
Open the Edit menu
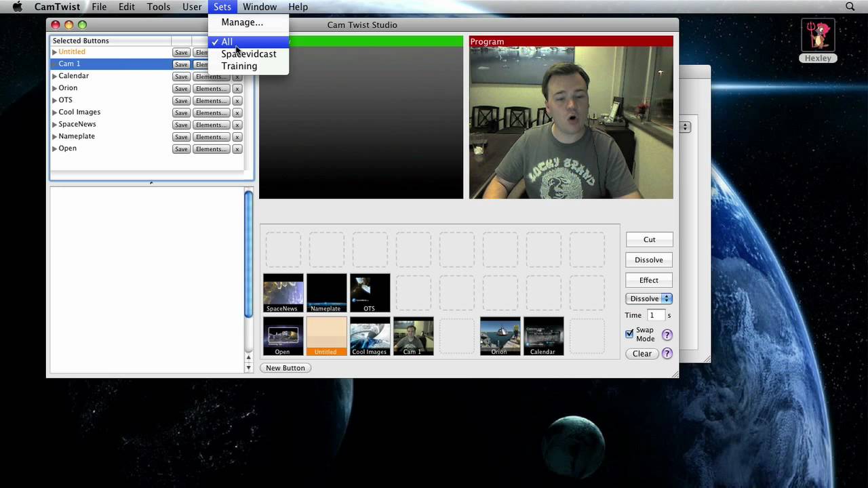click(127, 7)
